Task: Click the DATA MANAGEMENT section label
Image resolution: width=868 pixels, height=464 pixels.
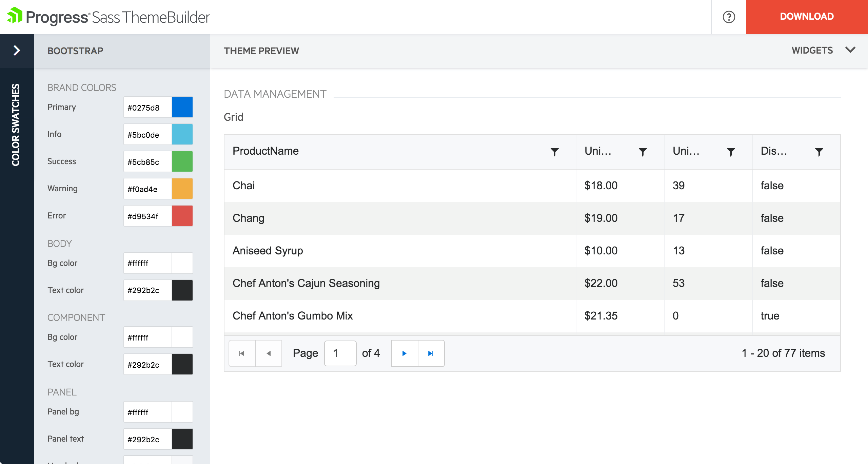Action: point(274,94)
